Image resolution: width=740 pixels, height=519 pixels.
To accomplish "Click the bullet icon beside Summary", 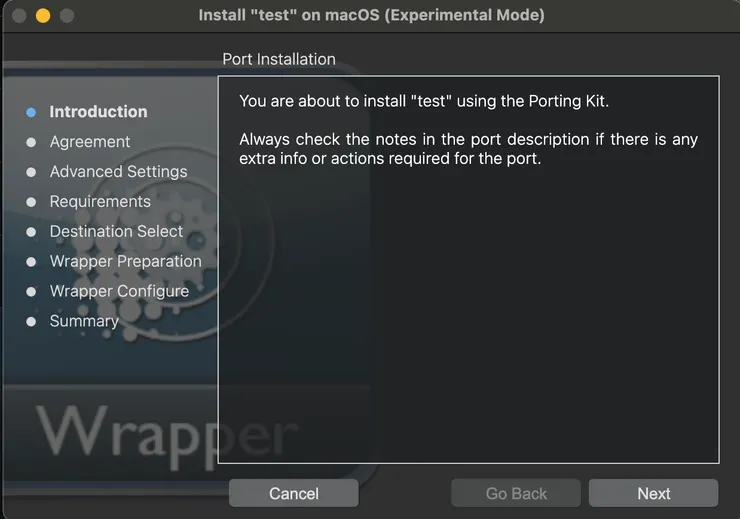I will 31,322.
